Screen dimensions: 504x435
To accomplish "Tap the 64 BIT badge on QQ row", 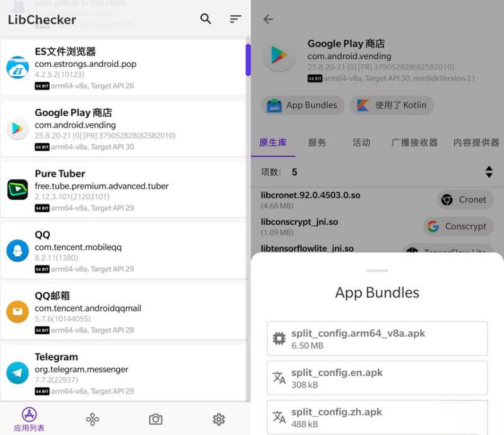I will point(42,269).
